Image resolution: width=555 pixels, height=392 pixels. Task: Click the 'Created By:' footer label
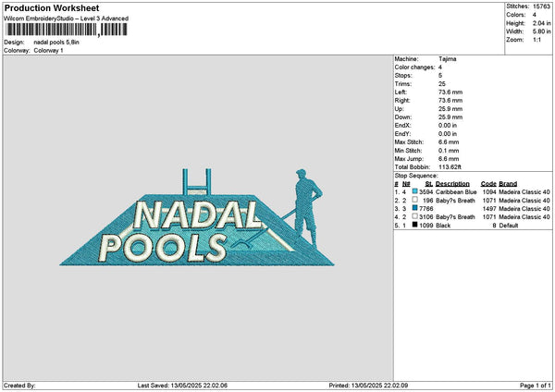click(x=19, y=386)
